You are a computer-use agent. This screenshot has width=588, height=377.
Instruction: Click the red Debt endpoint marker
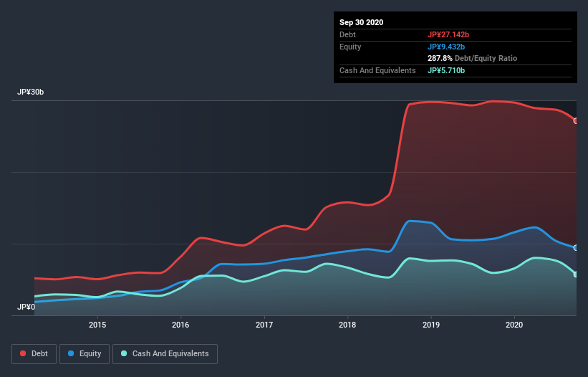(576, 121)
